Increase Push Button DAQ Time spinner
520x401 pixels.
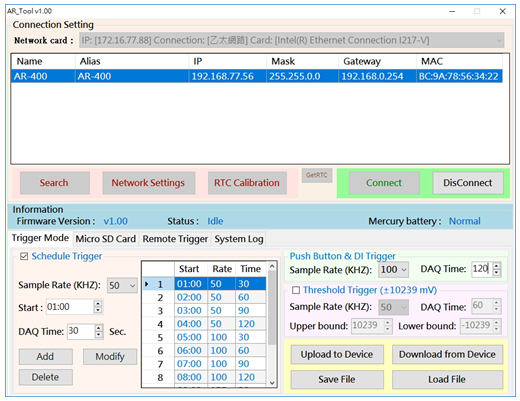click(497, 266)
